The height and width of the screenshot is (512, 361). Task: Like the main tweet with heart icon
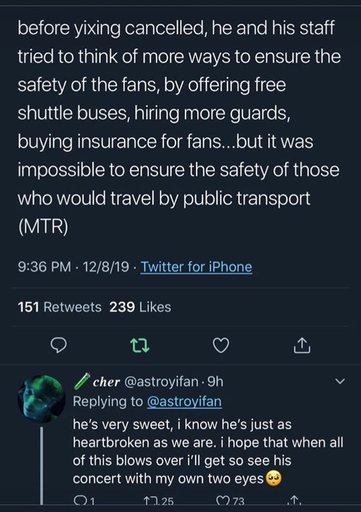coord(221,345)
